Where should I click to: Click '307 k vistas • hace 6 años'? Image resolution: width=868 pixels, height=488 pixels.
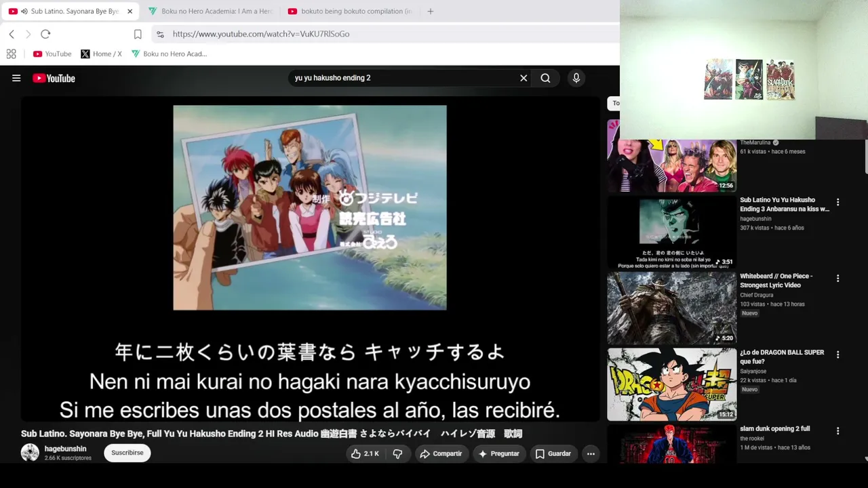point(772,228)
